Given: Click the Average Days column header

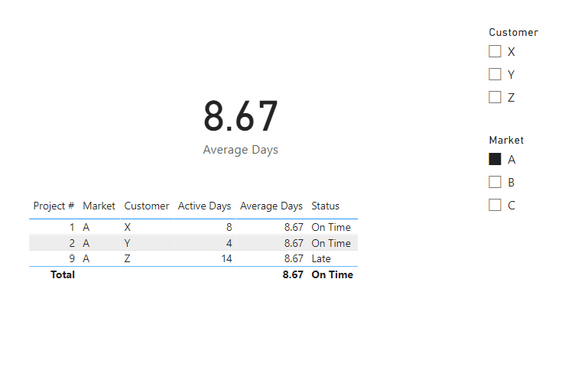Looking at the screenshot, I should click(271, 206).
